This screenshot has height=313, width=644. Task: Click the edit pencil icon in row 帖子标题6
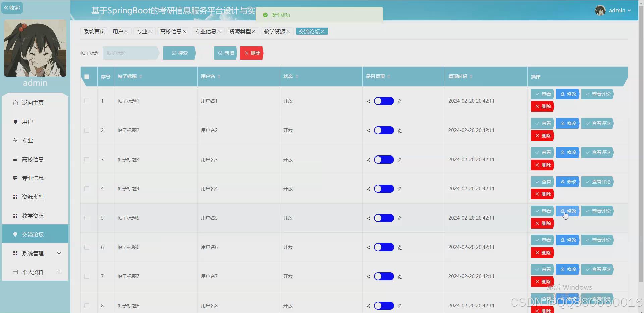pyautogui.click(x=400, y=248)
